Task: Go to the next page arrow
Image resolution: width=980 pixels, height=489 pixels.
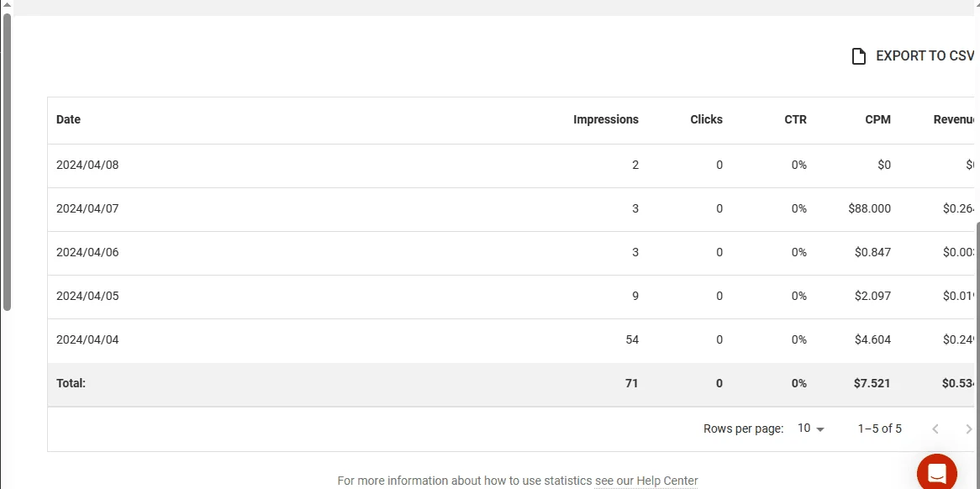Action: [x=969, y=429]
